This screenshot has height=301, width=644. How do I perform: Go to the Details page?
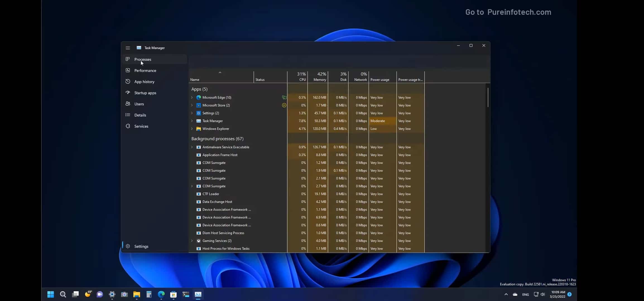pyautogui.click(x=155, y=115)
